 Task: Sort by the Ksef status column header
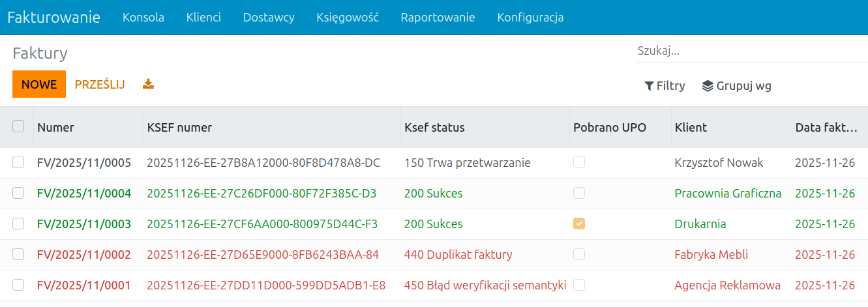(434, 128)
